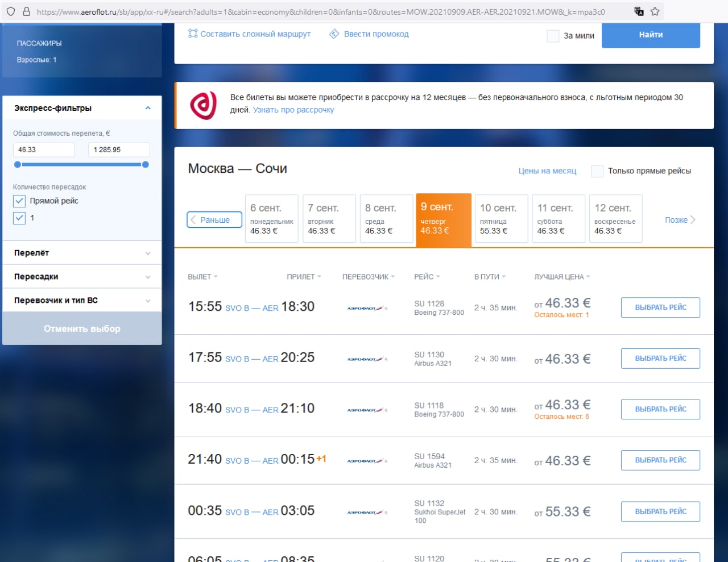Click the translate page icon

(x=639, y=11)
